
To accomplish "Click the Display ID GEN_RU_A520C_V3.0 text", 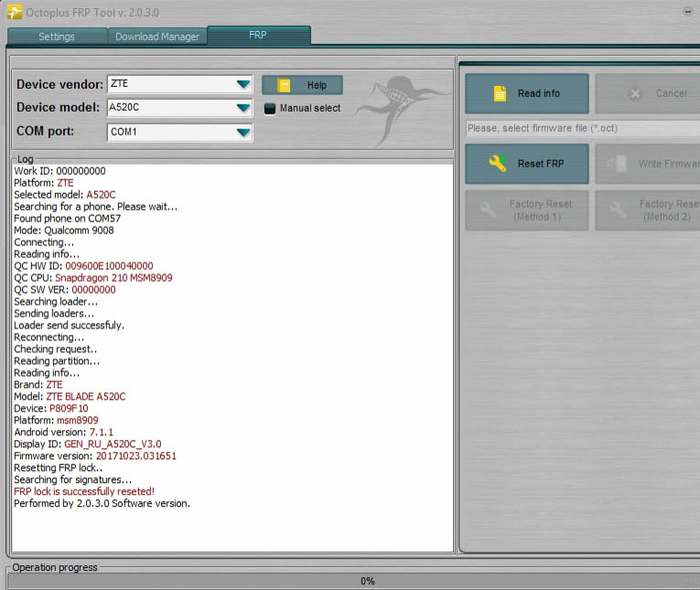I will pyautogui.click(x=113, y=444).
